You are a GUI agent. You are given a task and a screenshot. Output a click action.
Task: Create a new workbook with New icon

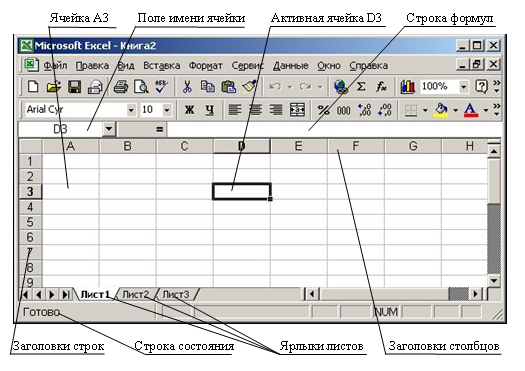[33, 87]
